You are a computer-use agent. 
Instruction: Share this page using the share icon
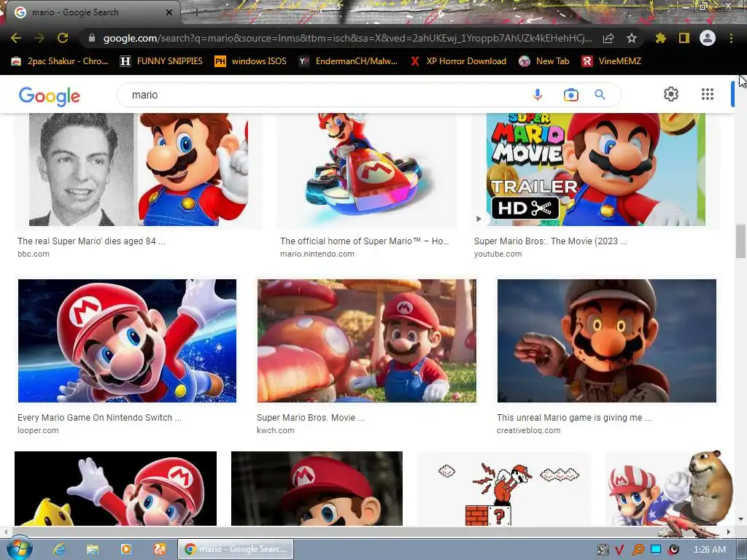point(608,38)
